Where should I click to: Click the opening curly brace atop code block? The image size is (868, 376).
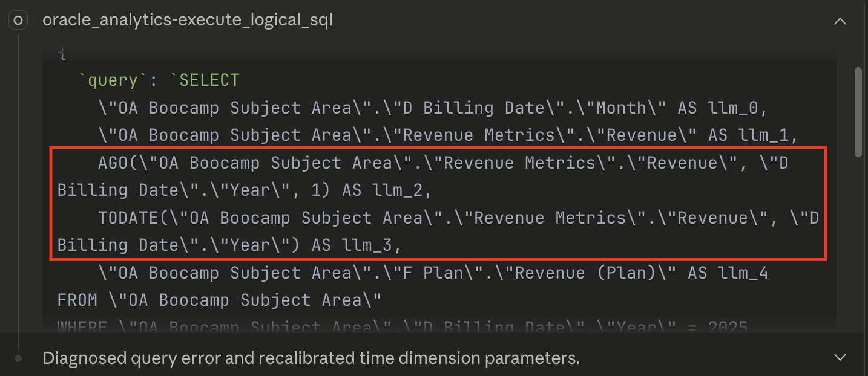[62, 54]
